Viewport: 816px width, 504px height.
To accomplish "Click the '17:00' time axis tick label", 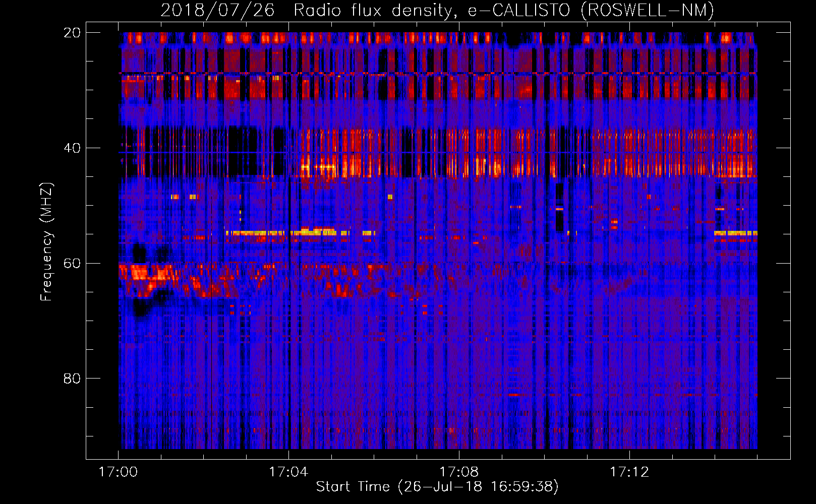I will pyautogui.click(x=119, y=472).
